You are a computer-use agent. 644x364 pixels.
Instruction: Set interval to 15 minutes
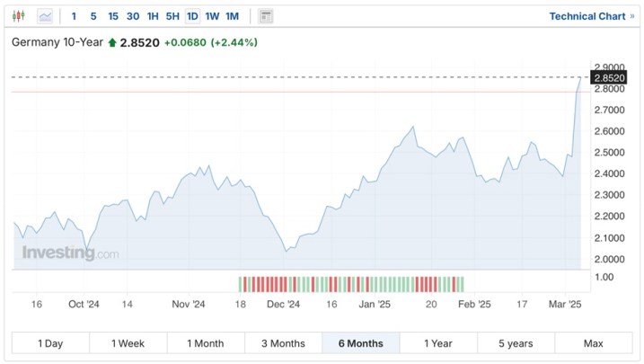pos(113,16)
